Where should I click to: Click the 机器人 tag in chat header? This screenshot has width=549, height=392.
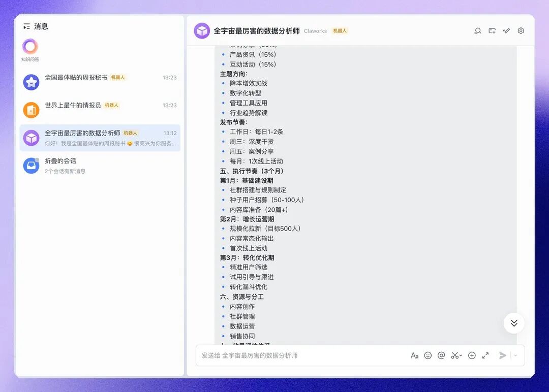[340, 31]
